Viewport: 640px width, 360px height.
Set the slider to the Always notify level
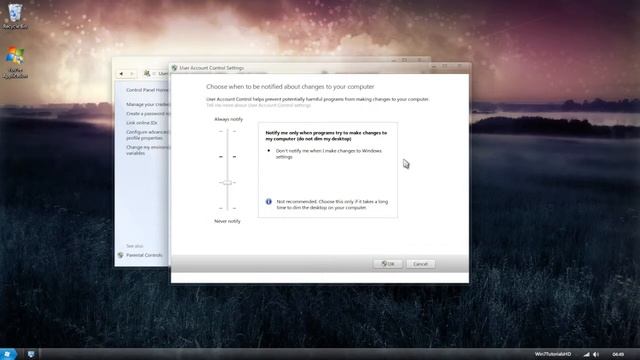tap(227, 131)
